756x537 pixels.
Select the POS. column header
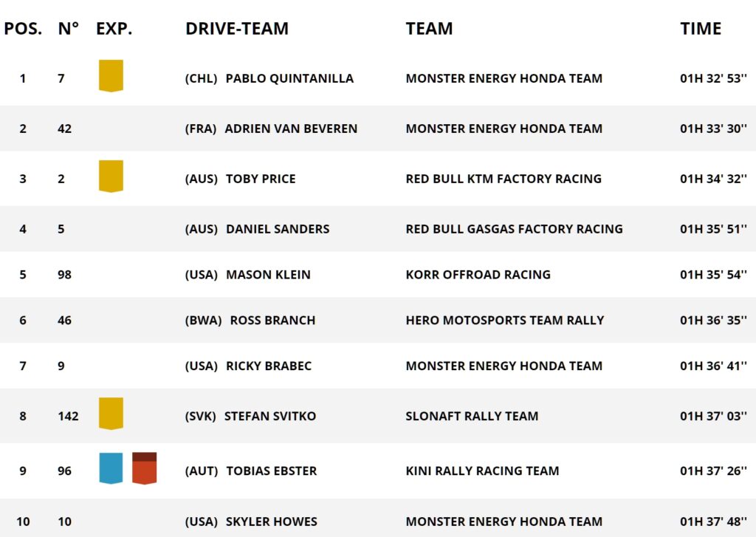pos(23,29)
